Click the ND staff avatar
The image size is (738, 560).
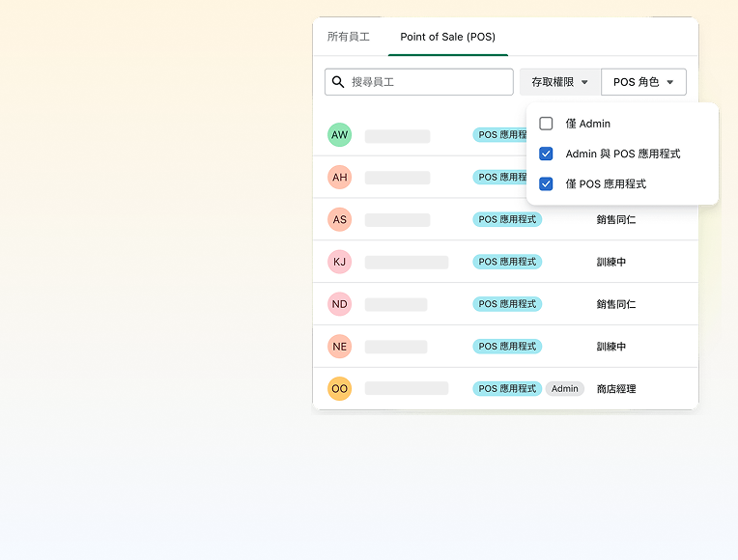pos(339,304)
